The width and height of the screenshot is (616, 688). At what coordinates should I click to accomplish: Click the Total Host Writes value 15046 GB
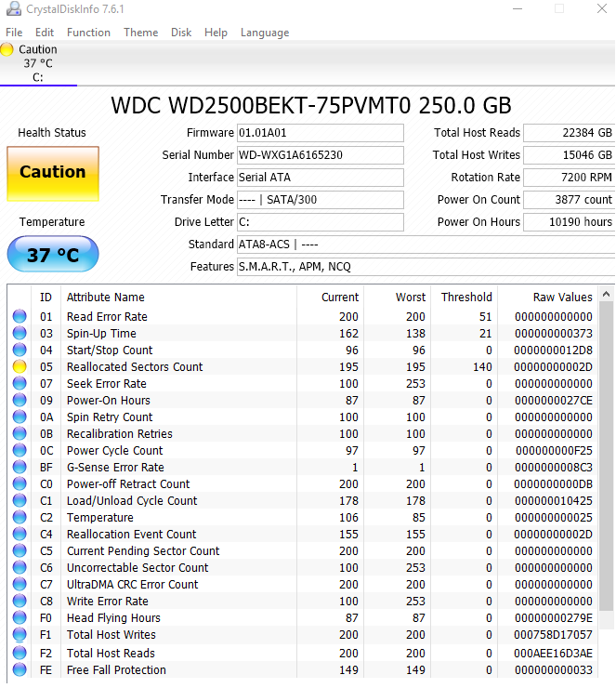(x=570, y=155)
